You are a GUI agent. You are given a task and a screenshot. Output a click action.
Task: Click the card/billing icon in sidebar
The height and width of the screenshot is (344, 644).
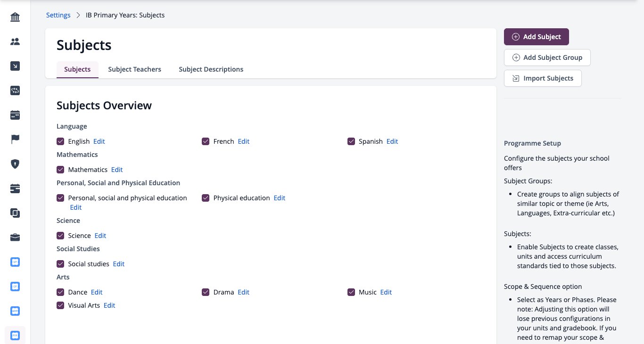click(15, 188)
